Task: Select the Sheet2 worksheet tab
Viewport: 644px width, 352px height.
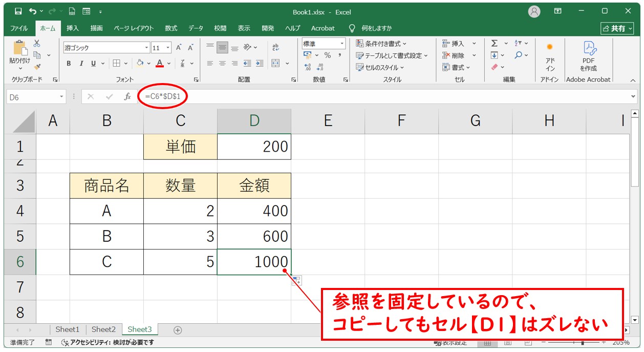Action: 103,329
